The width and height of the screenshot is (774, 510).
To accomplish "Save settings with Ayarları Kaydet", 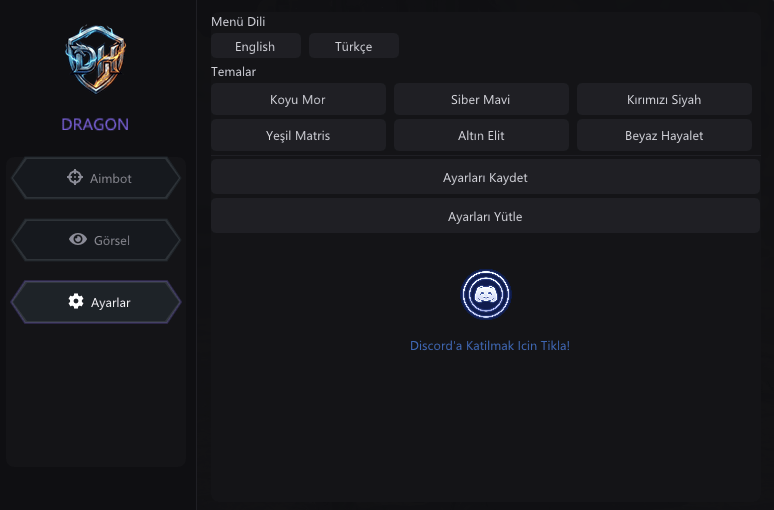I will point(485,177).
